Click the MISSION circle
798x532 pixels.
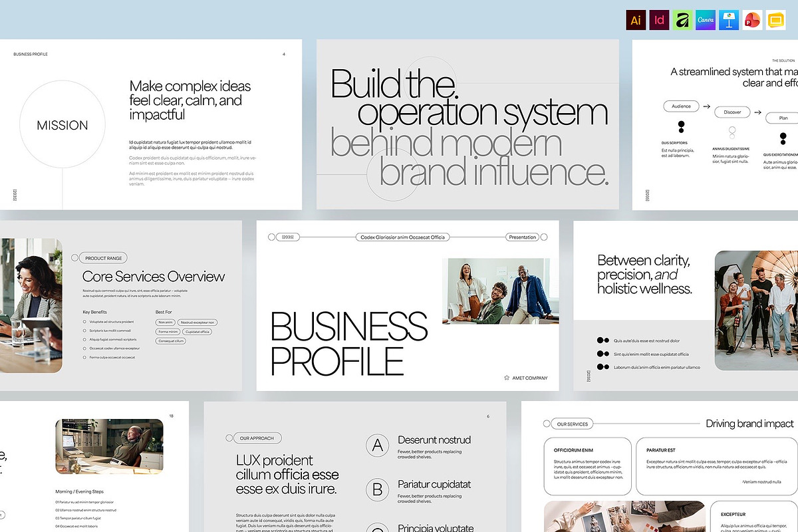pyautogui.click(x=63, y=125)
